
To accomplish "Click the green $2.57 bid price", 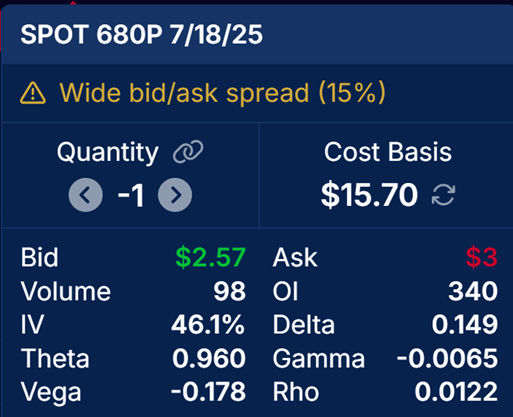I will pos(211,257).
